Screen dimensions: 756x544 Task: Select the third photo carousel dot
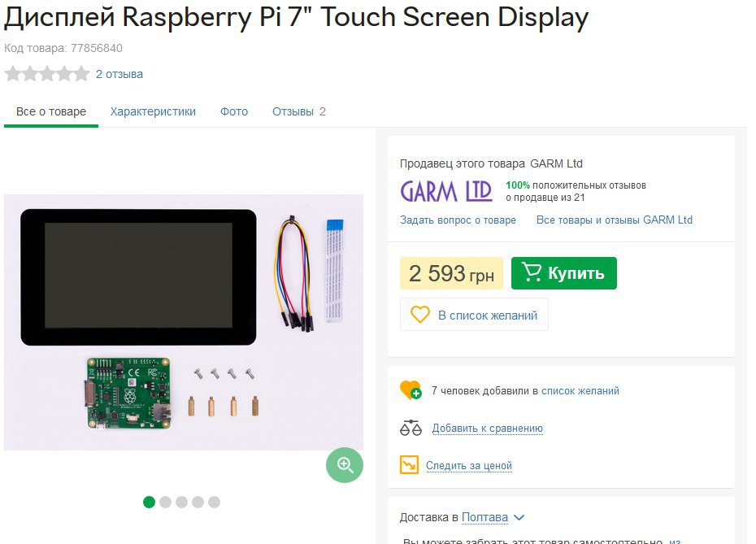[x=182, y=502]
